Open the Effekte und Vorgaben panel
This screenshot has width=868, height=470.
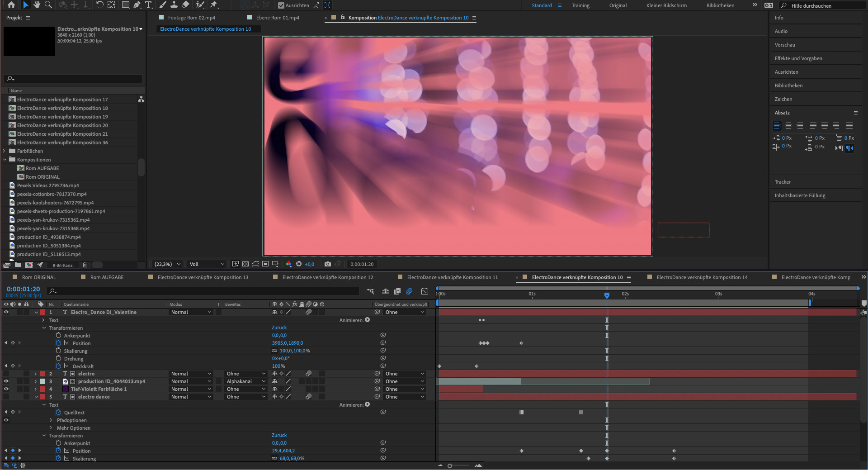coord(798,58)
